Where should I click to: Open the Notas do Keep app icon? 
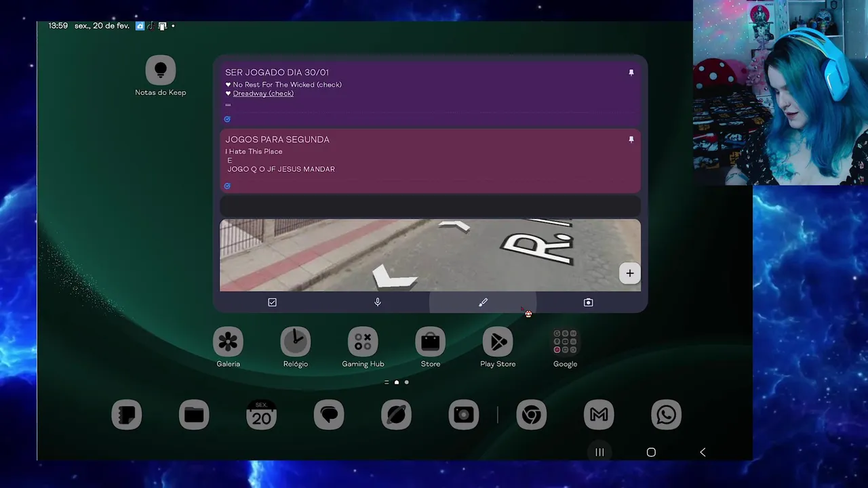161,70
